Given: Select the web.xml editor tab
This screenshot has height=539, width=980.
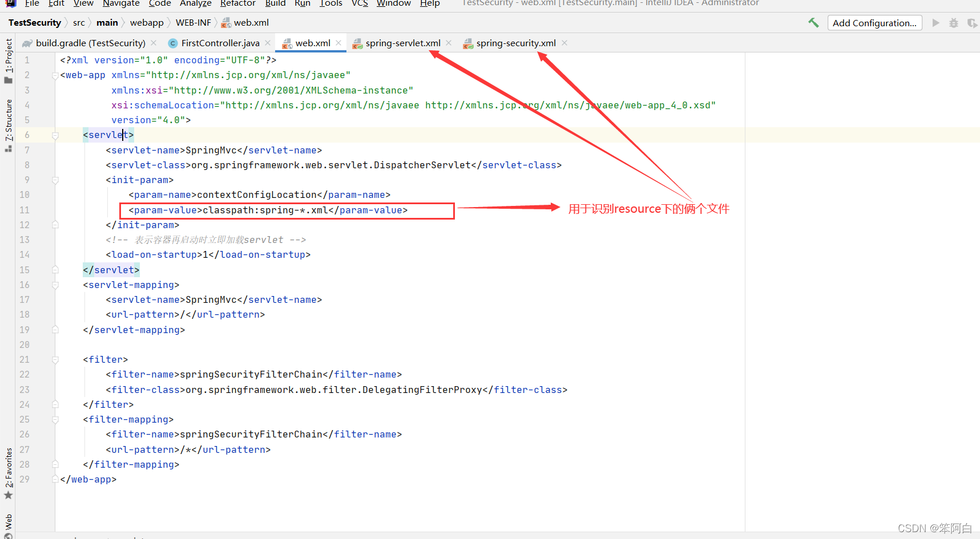Looking at the screenshot, I should click(x=313, y=43).
